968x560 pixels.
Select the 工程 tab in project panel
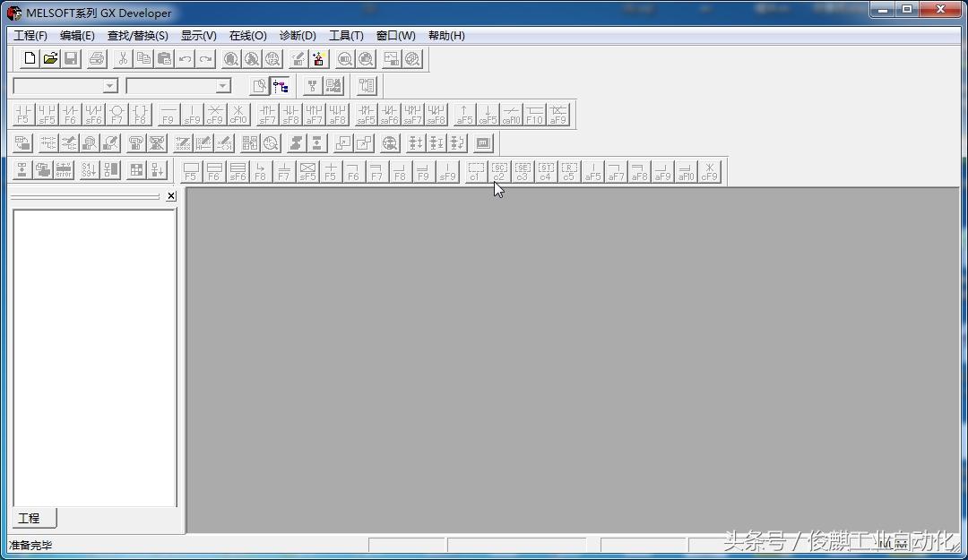(x=34, y=518)
